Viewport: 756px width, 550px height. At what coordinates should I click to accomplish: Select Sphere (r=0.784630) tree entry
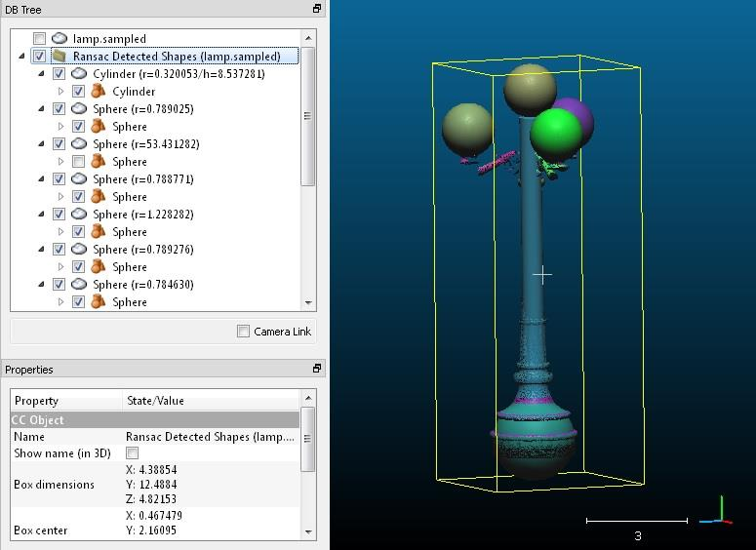[142, 285]
